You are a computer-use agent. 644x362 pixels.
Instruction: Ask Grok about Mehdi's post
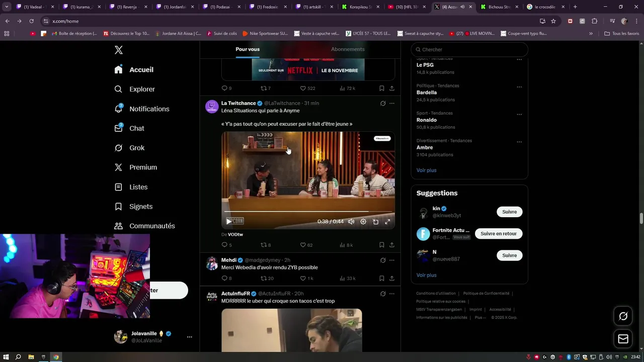383,260
